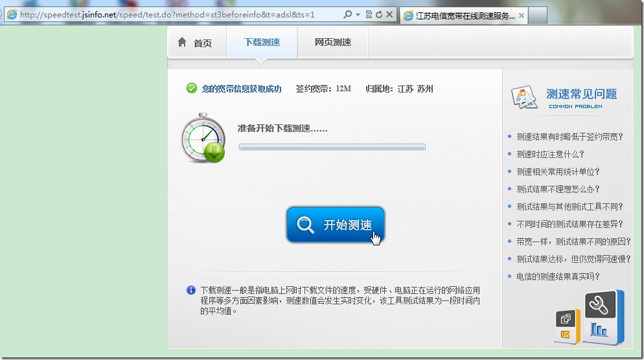Click the browser address bar URL

click(167, 15)
